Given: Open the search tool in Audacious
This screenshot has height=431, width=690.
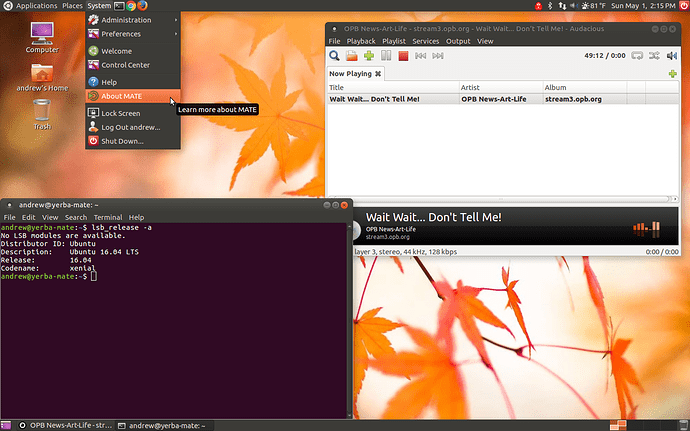Looking at the screenshot, I should 334,56.
